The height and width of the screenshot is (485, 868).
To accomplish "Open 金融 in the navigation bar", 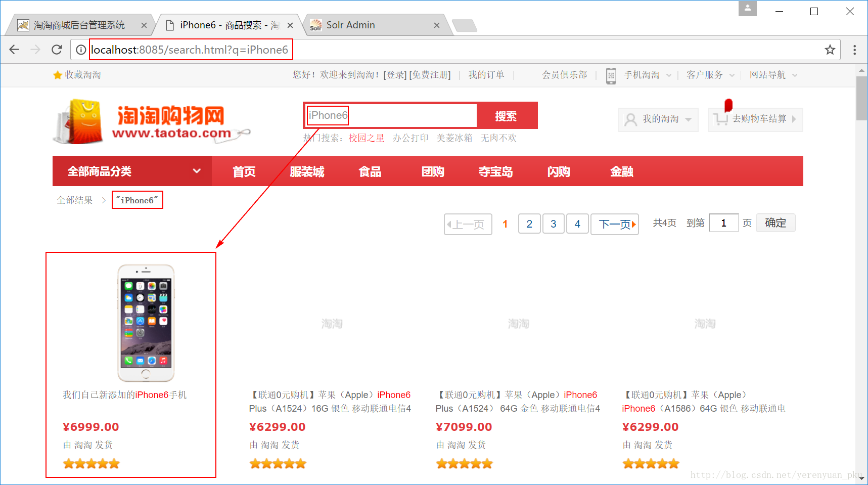I will [622, 171].
